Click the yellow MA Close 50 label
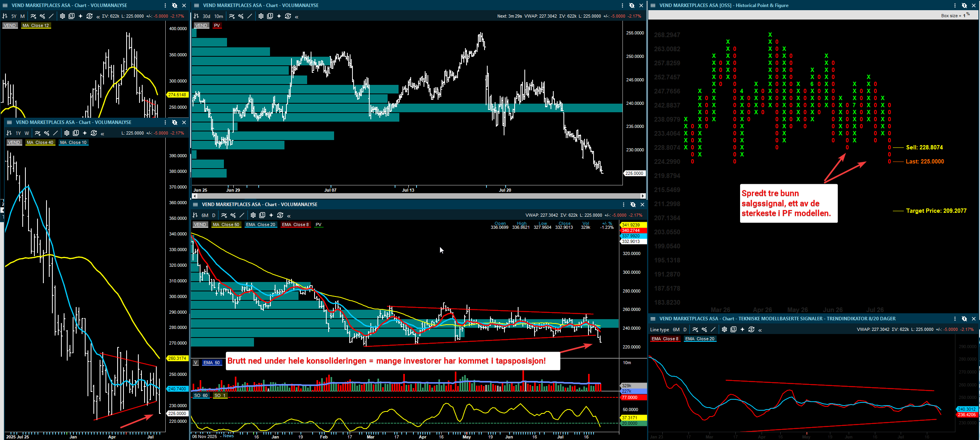This screenshot has width=980, height=440. 226,224
